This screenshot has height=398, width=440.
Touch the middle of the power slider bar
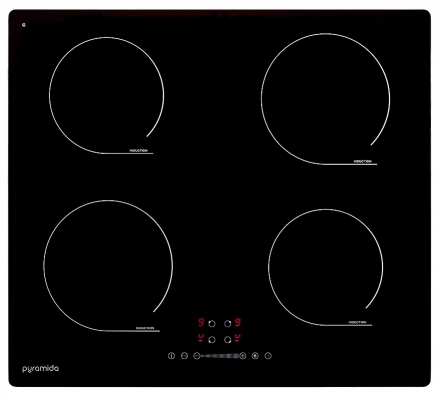pos(220,356)
